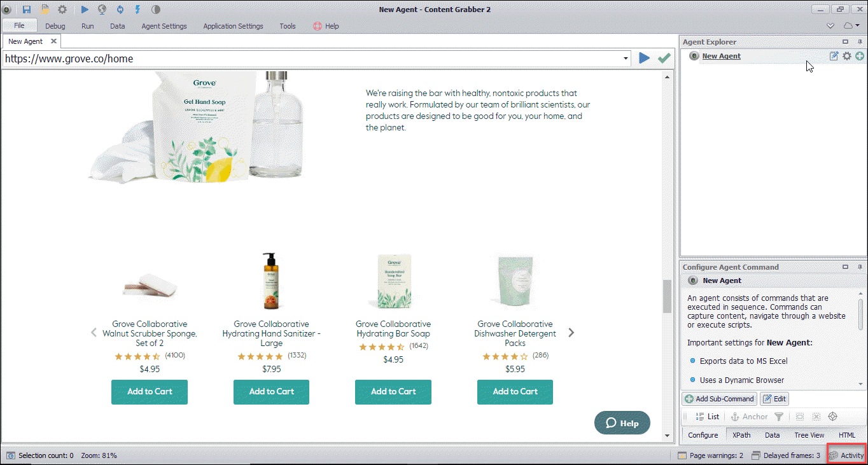Toggle the List selection mode button

point(707,417)
